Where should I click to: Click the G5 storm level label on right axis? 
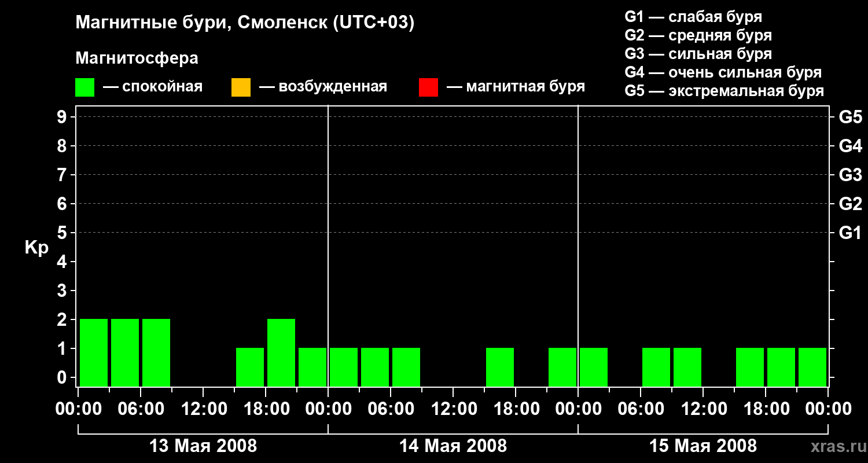tap(850, 117)
